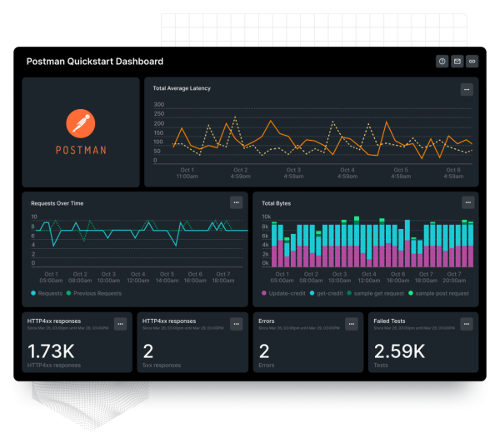This screenshot has height=448, width=500.
Task: Click the date range under Failed Tests title
Action: click(x=414, y=328)
